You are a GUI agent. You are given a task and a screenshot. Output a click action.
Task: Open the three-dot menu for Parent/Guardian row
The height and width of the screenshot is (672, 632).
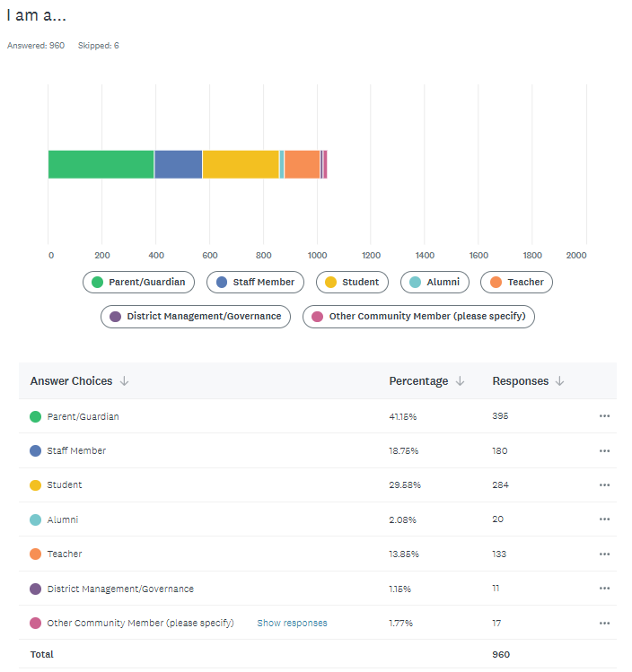604,416
